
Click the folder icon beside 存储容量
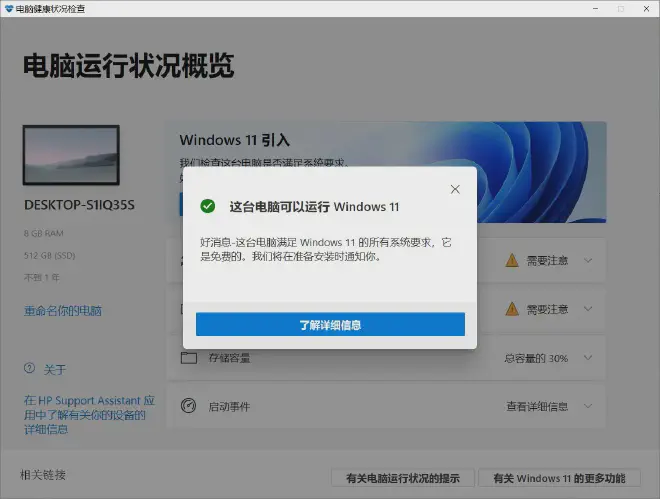189,358
